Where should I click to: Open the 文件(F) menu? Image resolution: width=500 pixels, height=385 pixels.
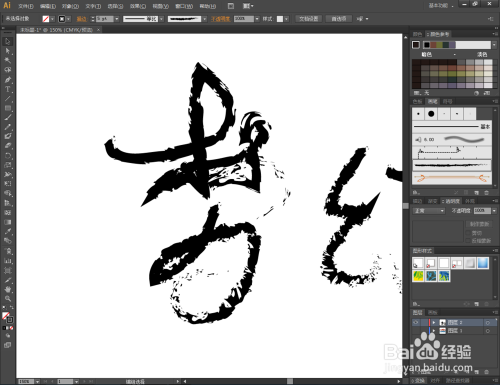click(26, 6)
